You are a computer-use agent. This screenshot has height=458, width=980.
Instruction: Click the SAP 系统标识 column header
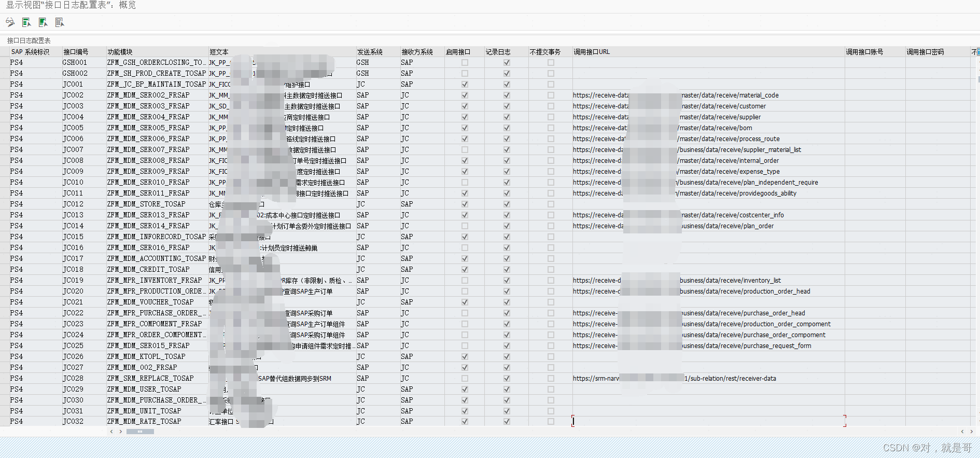pos(35,52)
